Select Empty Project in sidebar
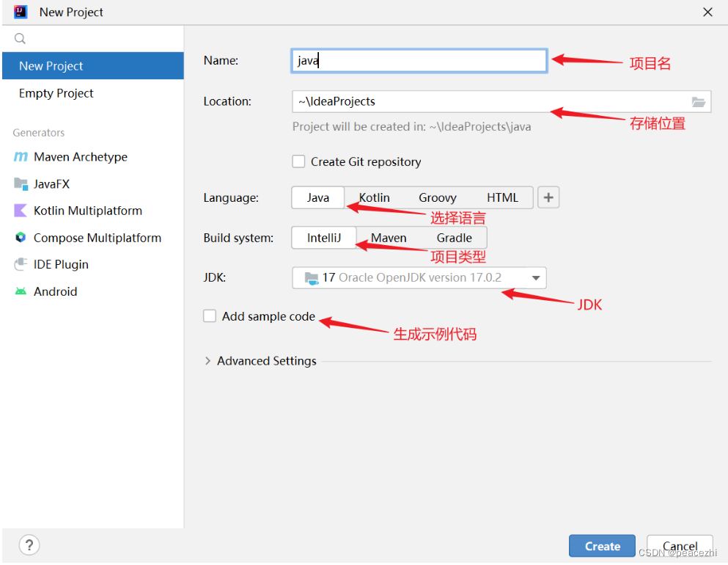 point(56,93)
